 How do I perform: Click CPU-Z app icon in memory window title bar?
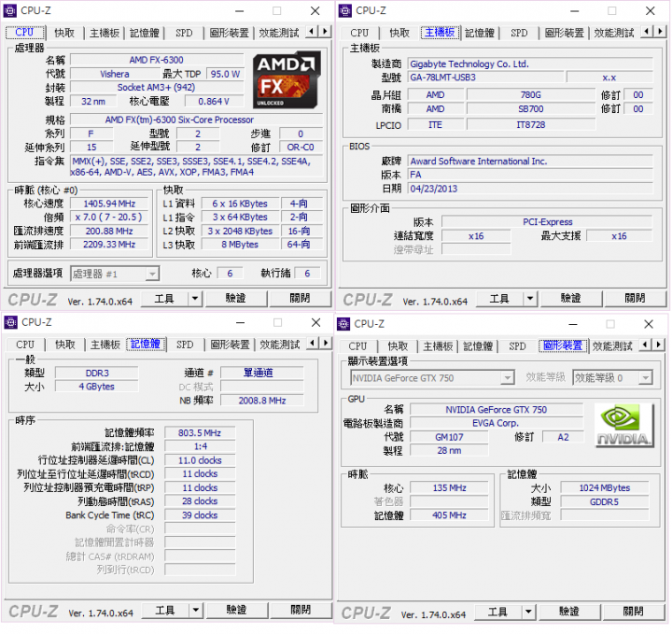tap(11, 322)
